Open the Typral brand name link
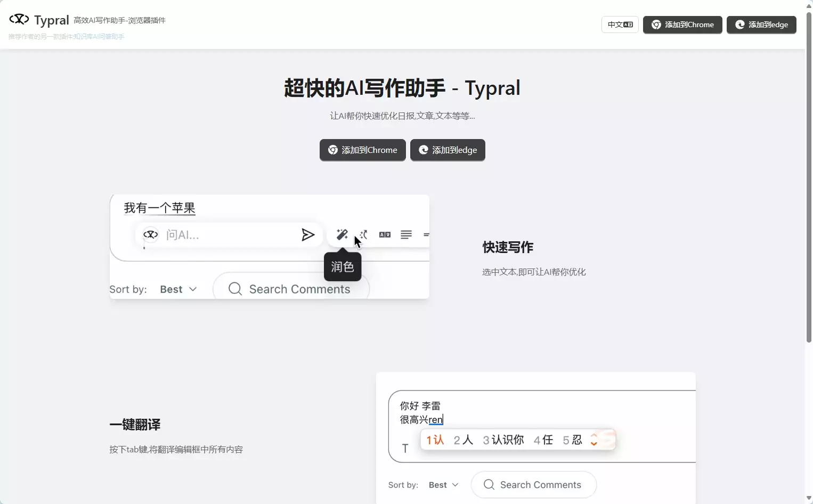The height and width of the screenshot is (504, 813). click(52, 20)
